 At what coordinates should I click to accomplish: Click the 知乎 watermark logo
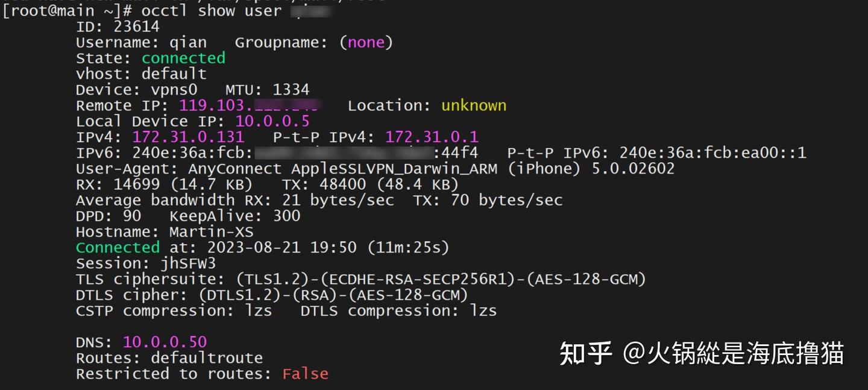(x=586, y=353)
